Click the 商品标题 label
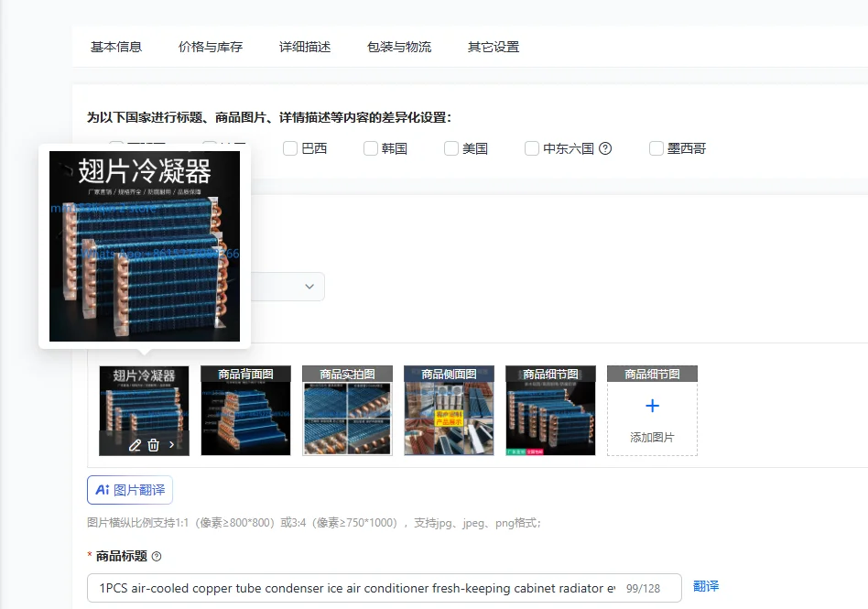 tap(121, 556)
